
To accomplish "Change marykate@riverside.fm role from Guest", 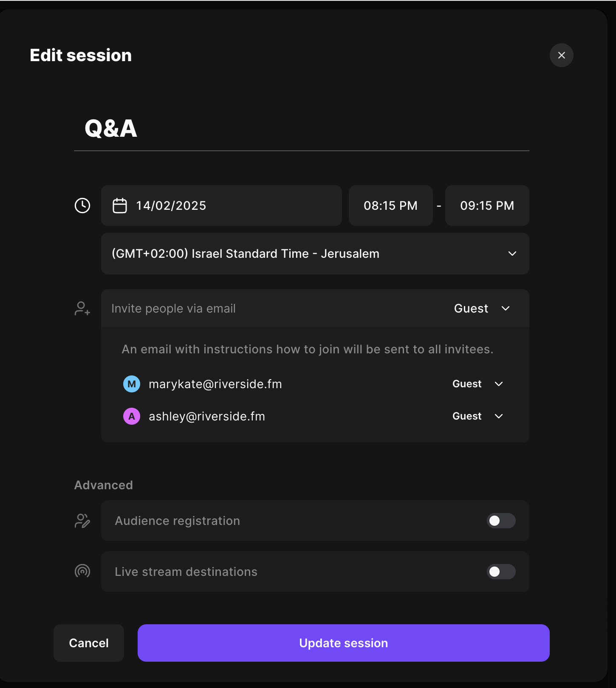I will [x=478, y=384].
